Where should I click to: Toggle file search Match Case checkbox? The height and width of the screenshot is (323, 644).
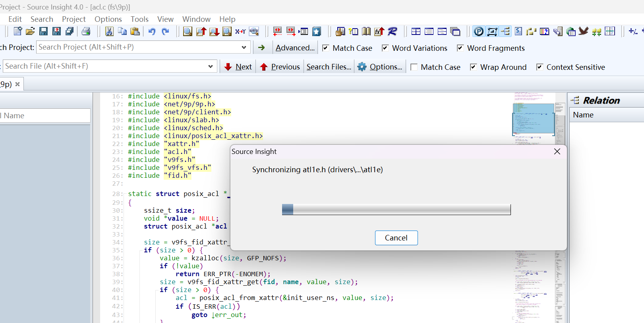coord(414,67)
